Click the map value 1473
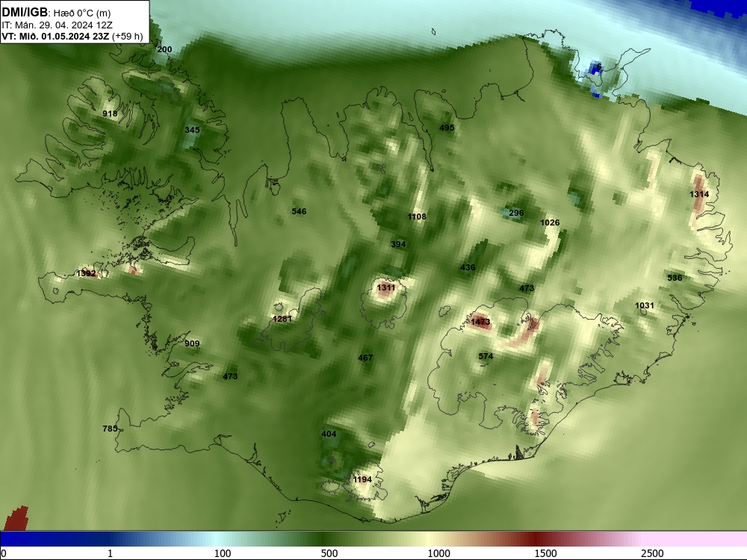The height and width of the screenshot is (560, 747). pos(480,321)
